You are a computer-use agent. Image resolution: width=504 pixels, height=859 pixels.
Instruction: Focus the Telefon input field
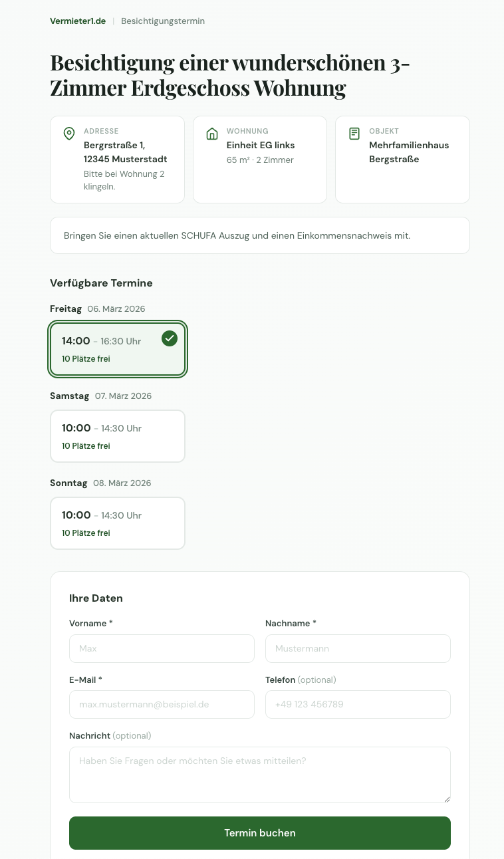coord(358,704)
